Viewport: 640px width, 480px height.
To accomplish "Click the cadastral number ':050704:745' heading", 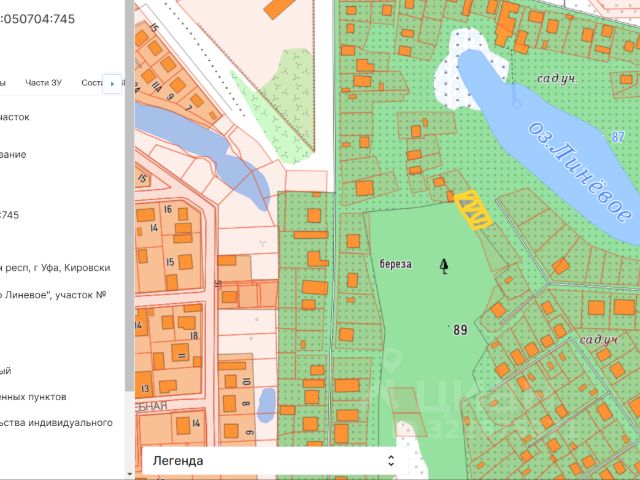I will (38, 19).
